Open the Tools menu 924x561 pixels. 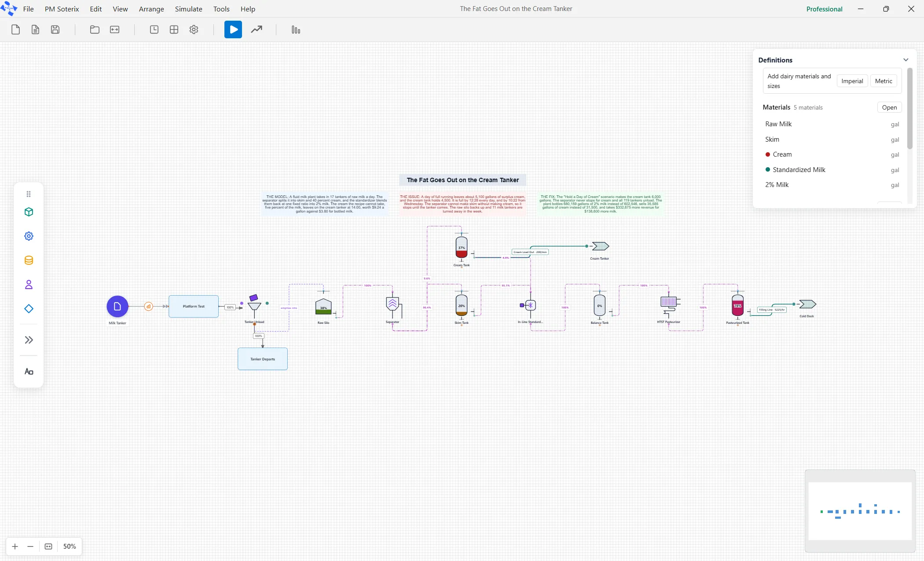(221, 9)
